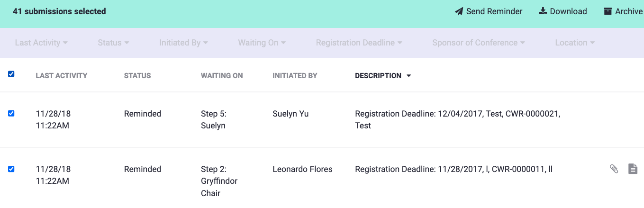Uncheck the Leonardo Flores submission checkbox
The width and height of the screenshot is (644, 208).
[x=11, y=169]
